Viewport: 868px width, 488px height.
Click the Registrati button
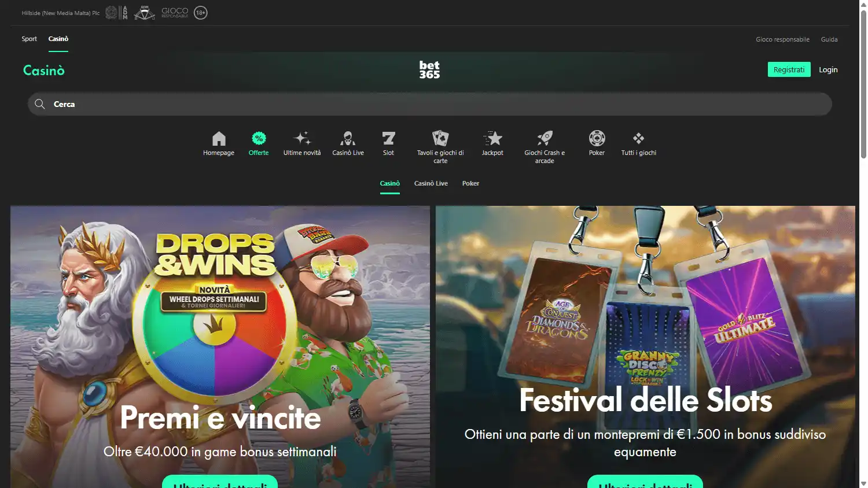click(x=789, y=69)
